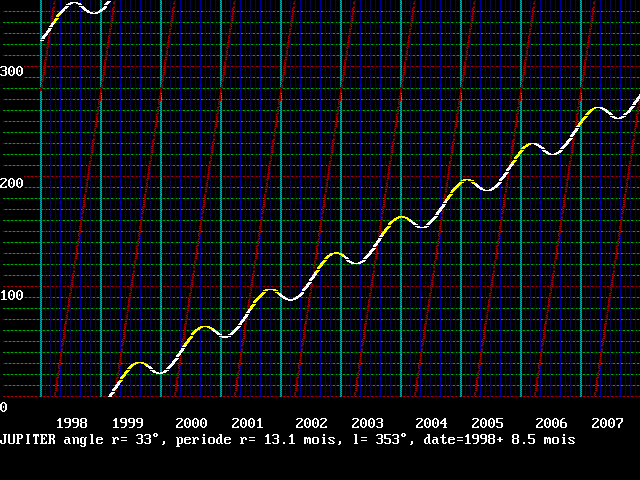
Task: Click the 2001 year label
Action: tap(247, 423)
